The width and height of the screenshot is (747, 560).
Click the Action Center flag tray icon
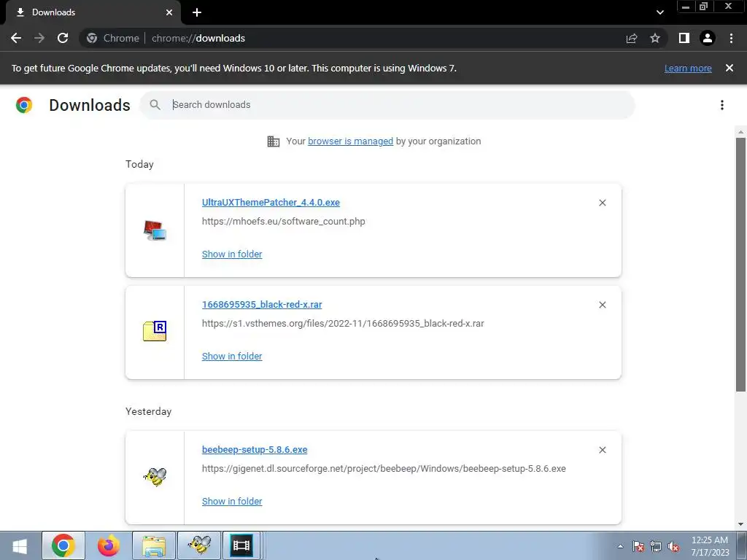[x=638, y=547]
